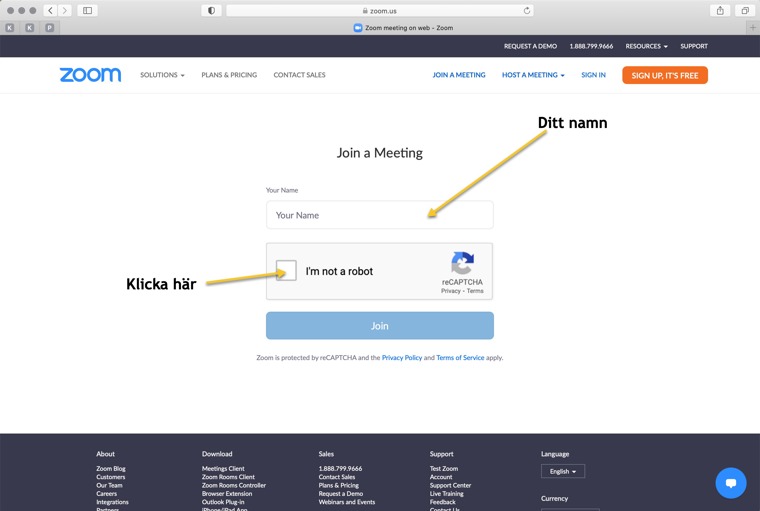Screen dimensions: 760x511
Task: Expand the Solutions dropdown
Action: pyautogui.click(x=162, y=75)
